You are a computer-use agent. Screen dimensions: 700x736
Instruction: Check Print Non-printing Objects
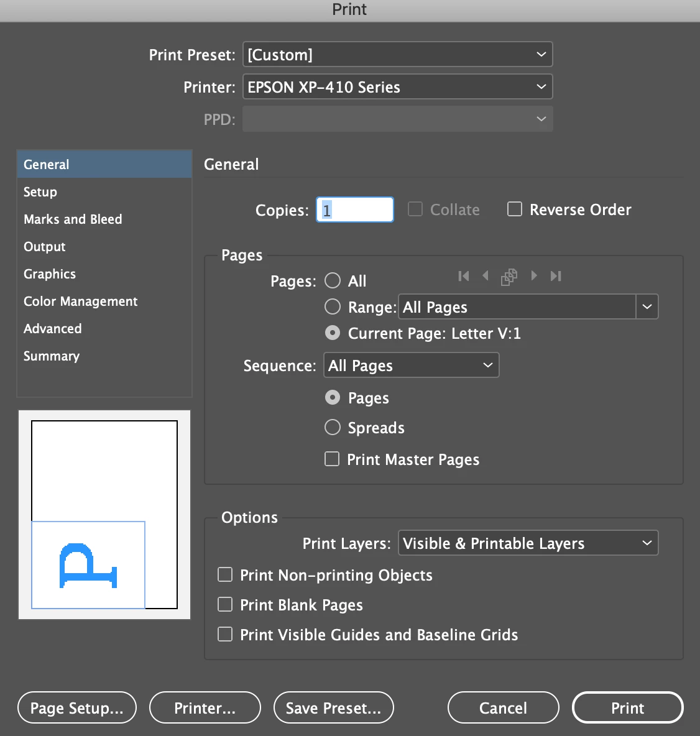point(225,574)
